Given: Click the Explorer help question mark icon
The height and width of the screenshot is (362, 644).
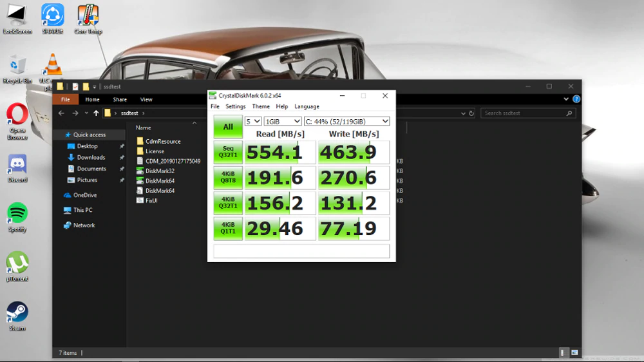Looking at the screenshot, I should click(x=576, y=99).
